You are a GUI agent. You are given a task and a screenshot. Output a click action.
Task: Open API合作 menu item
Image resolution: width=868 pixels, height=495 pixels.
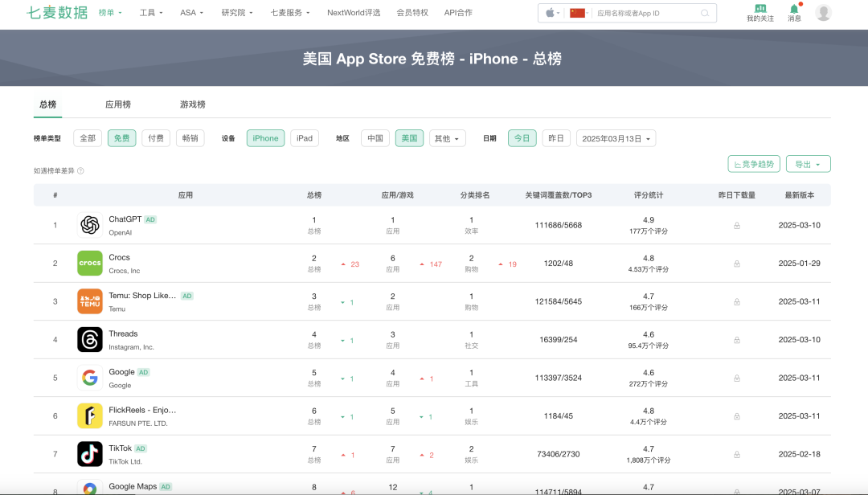(458, 13)
